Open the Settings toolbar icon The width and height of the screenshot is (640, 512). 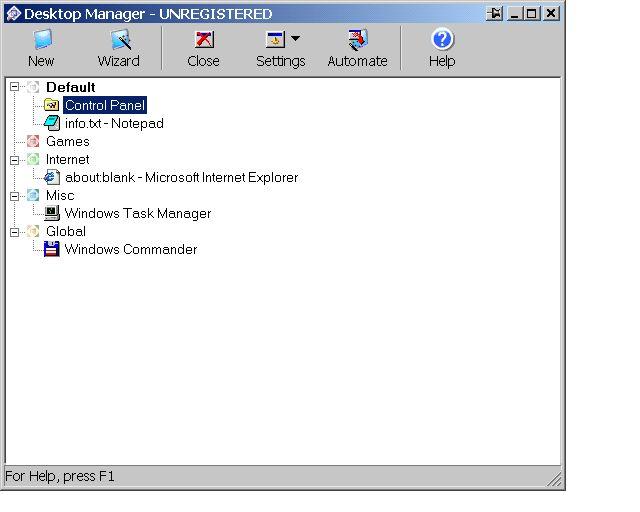(275, 40)
